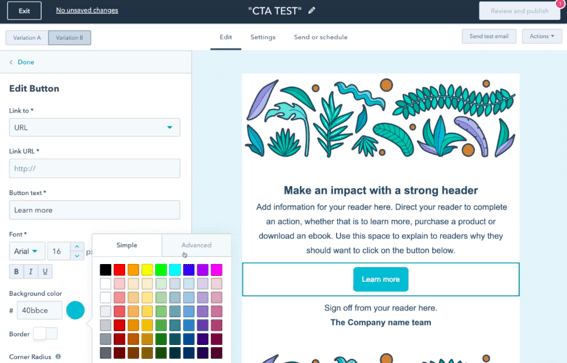The height and width of the screenshot is (363, 567).
Task: Switch to Variation A
Action: click(27, 38)
